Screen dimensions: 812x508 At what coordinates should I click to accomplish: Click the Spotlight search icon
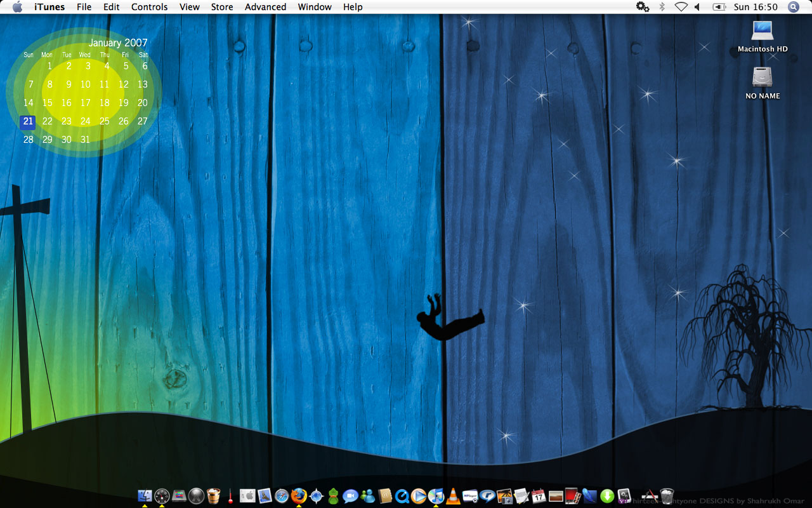click(793, 7)
